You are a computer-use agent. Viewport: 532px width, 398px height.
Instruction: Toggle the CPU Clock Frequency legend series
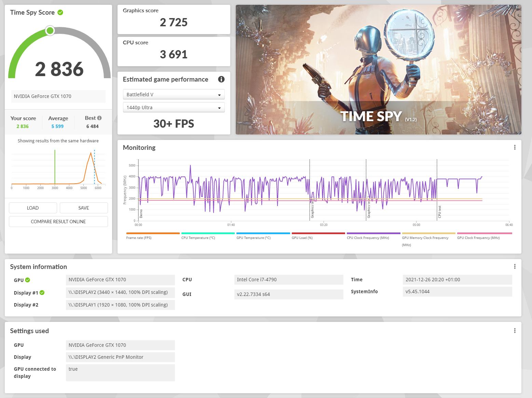click(373, 236)
